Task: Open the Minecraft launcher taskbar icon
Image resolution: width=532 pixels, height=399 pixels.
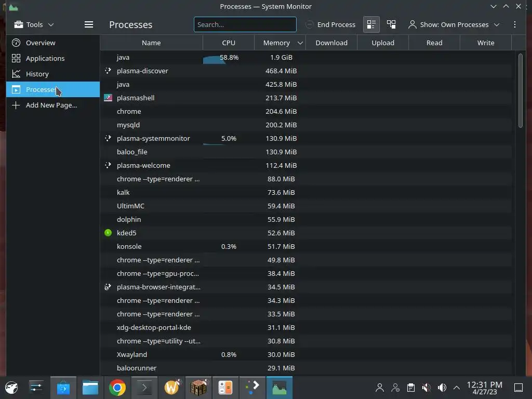Action: (198, 388)
